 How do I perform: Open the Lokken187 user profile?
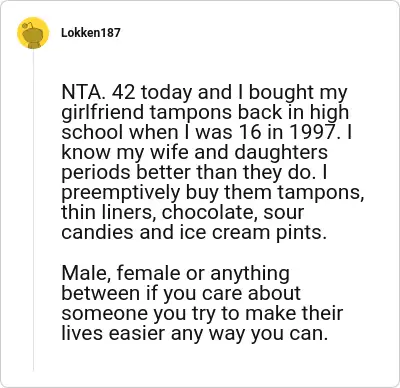[x=90, y=33]
